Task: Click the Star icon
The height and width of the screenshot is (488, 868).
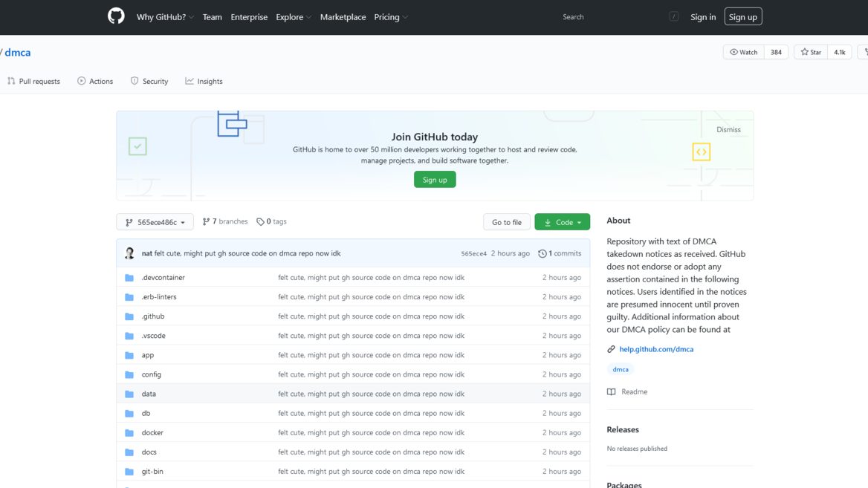Action: coord(804,52)
